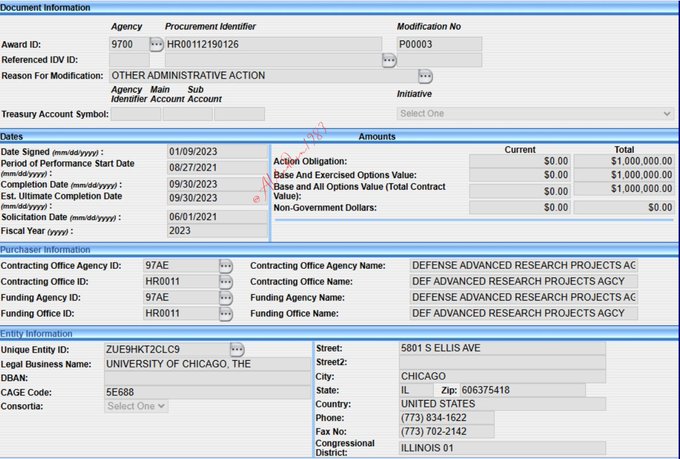Image resolution: width=680 pixels, height=459 pixels.
Task: Open the Funding Agency ID lookup
Action: [x=226, y=298]
